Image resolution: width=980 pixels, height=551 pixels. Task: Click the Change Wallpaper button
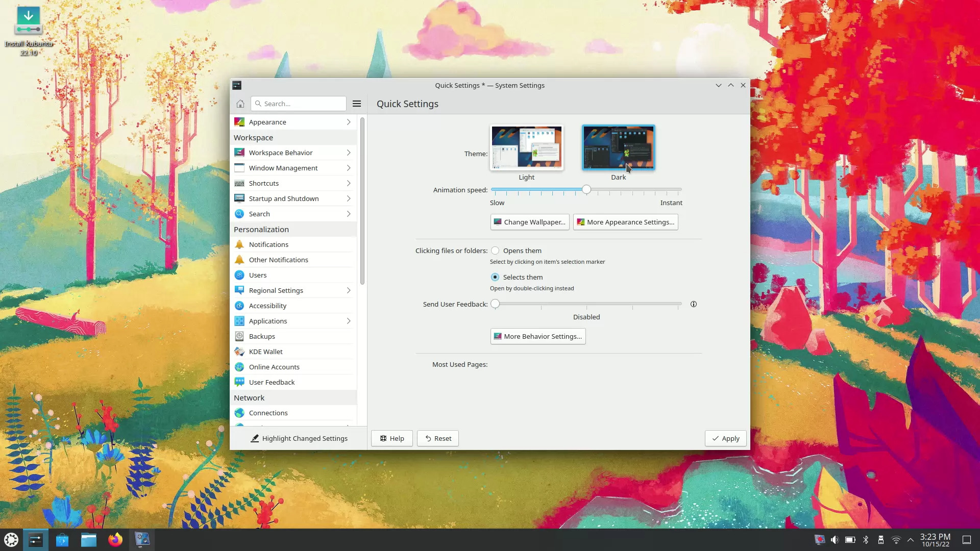[x=529, y=222]
